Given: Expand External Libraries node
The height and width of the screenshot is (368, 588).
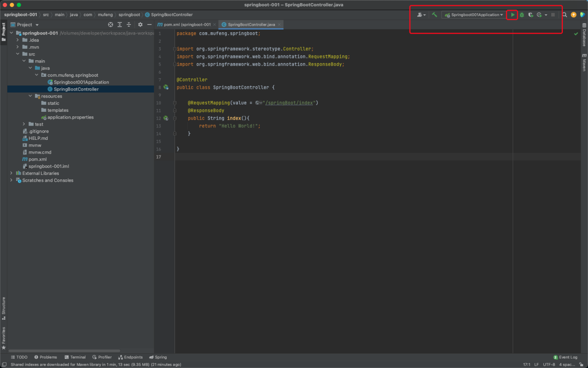Looking at the screenshot, I should click(11, 173).
